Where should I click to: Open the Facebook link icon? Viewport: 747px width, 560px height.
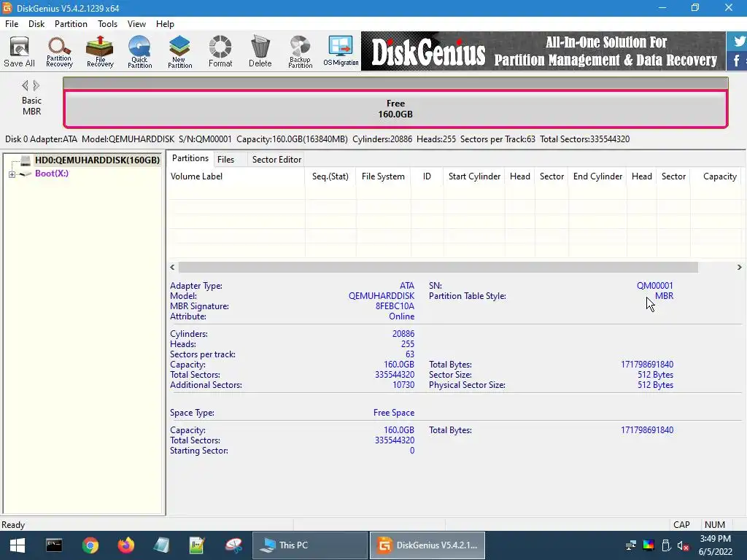pyautogui.click(x=737, y=61)
